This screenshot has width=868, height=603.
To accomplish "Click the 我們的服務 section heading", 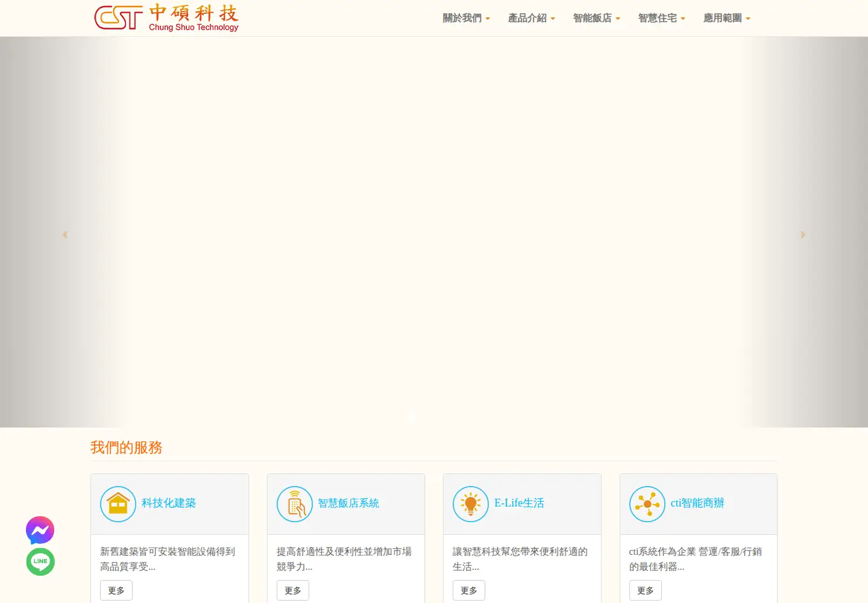I will click(127, 447).
